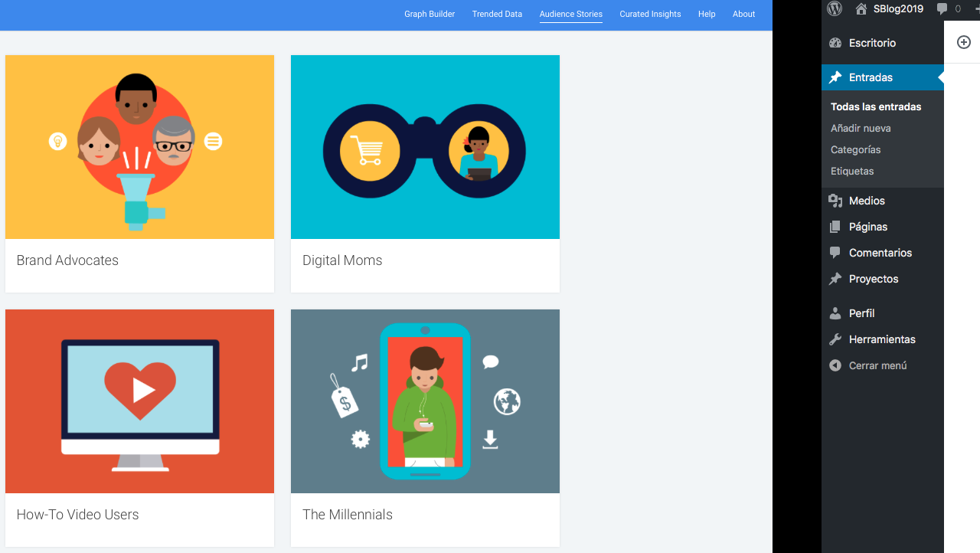Open the Categorías page

pyautogui.click(x=856, y=149)
